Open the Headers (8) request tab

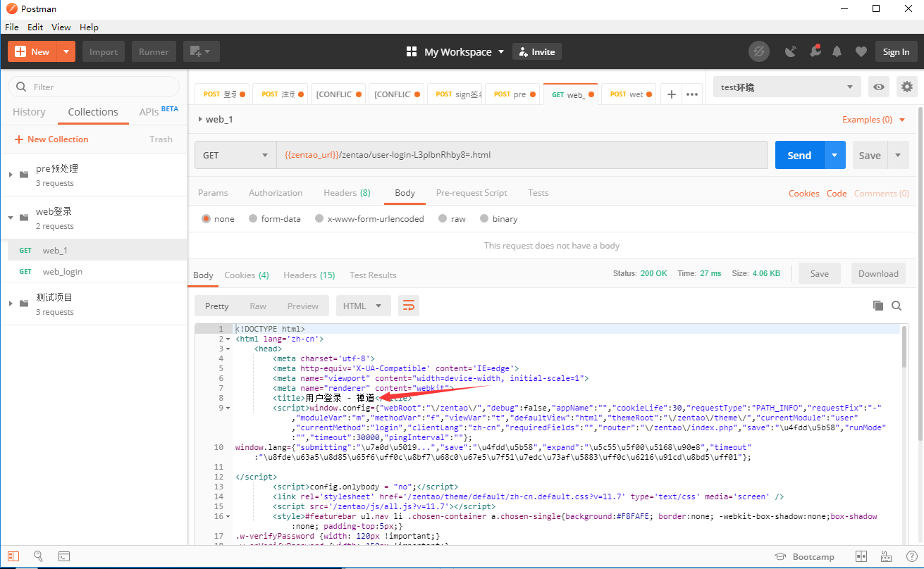coord(347,192)
